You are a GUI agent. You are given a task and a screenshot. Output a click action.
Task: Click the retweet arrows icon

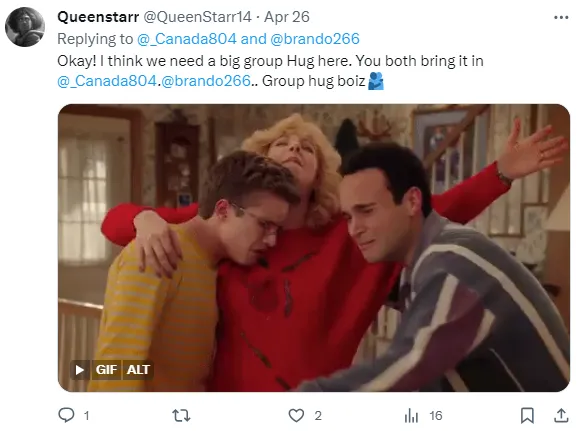(x=181, y=415)
